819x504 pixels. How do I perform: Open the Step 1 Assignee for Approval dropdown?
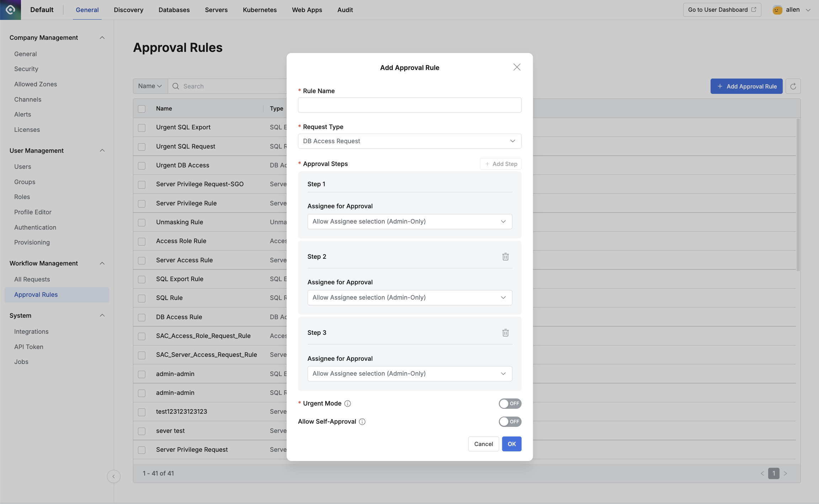pyautogui.click(x=409, y=221)
